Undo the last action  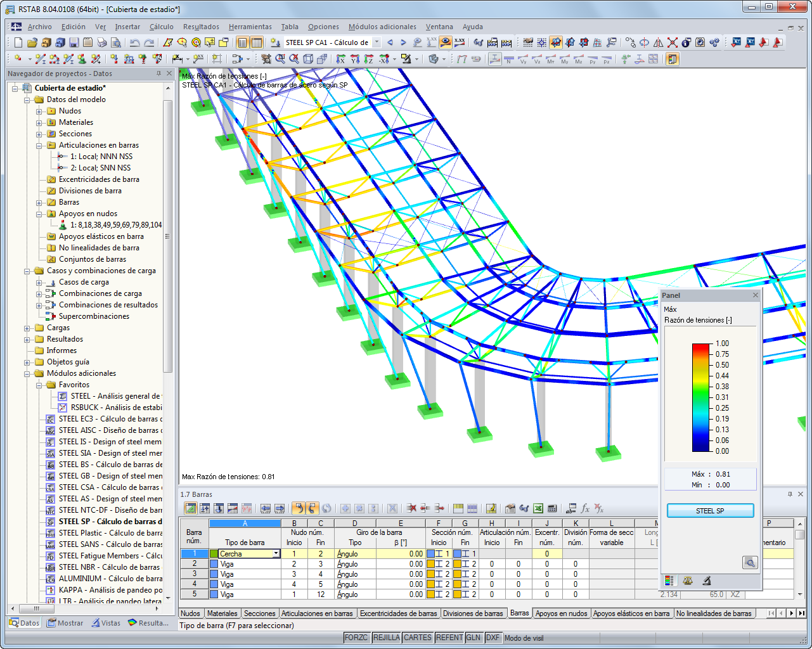click(134, 42)
